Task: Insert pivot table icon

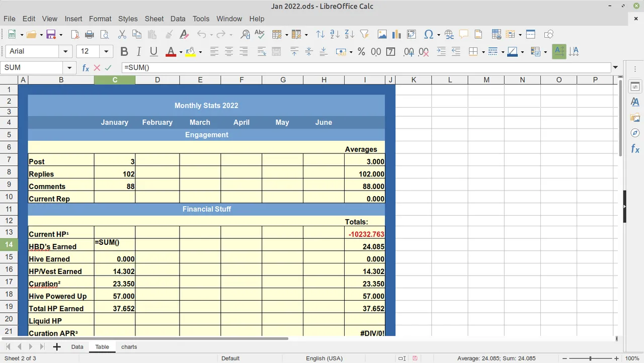Action: 411,34
